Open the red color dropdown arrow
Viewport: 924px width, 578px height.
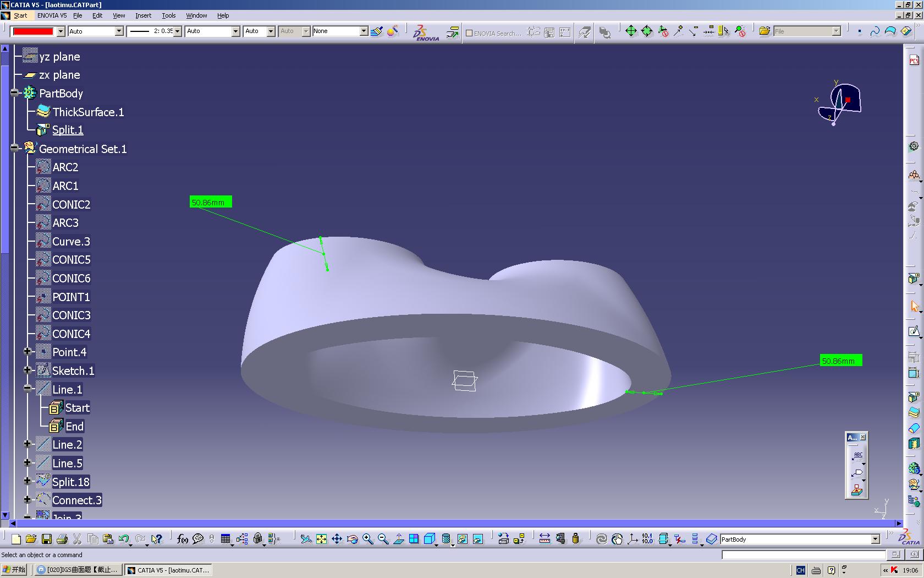point(61,31)
